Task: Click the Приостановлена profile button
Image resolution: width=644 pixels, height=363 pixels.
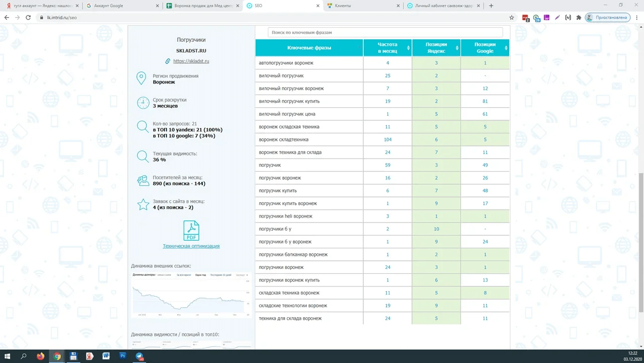Action: (x=607, y=17)
